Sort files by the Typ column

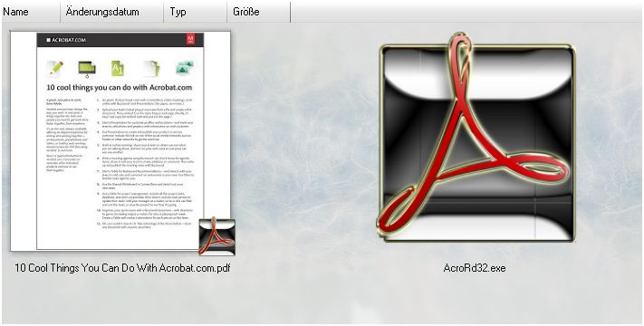[195, 12]
